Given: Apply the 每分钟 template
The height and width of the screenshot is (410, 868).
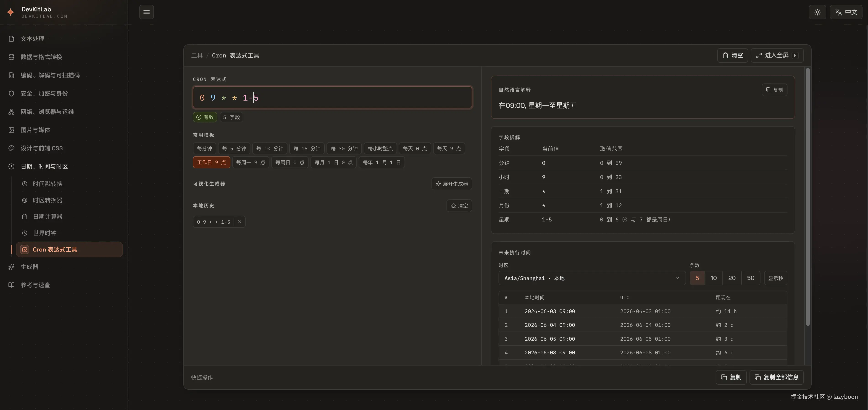Looking at the screenshot, I should click(205, 148).
